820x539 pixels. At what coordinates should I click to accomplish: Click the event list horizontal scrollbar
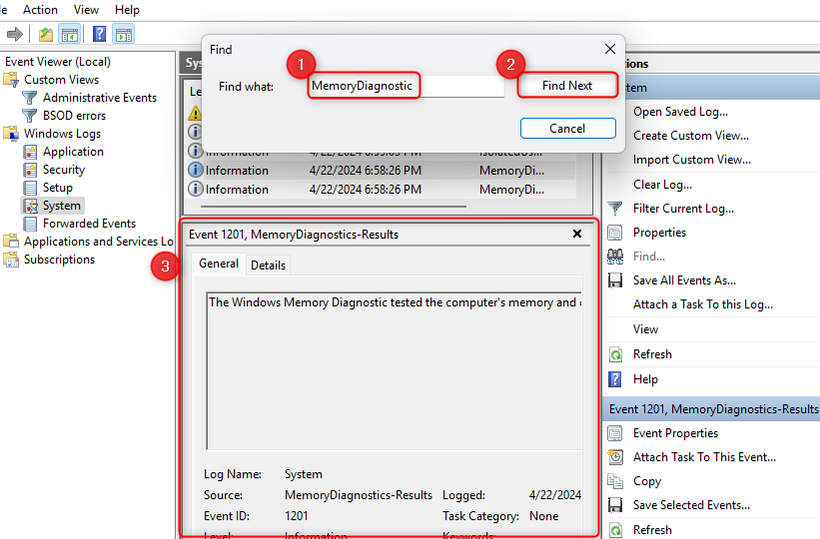click(x=333, y=207)
